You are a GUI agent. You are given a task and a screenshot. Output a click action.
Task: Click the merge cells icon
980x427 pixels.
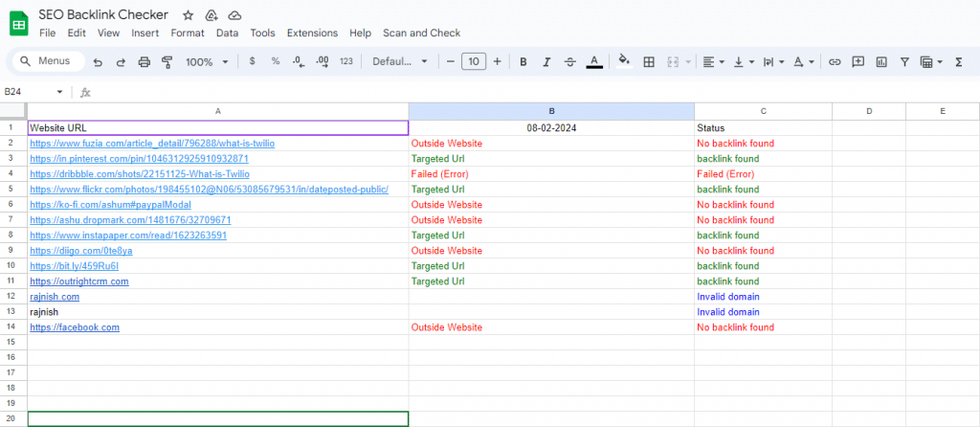[673, 61]
